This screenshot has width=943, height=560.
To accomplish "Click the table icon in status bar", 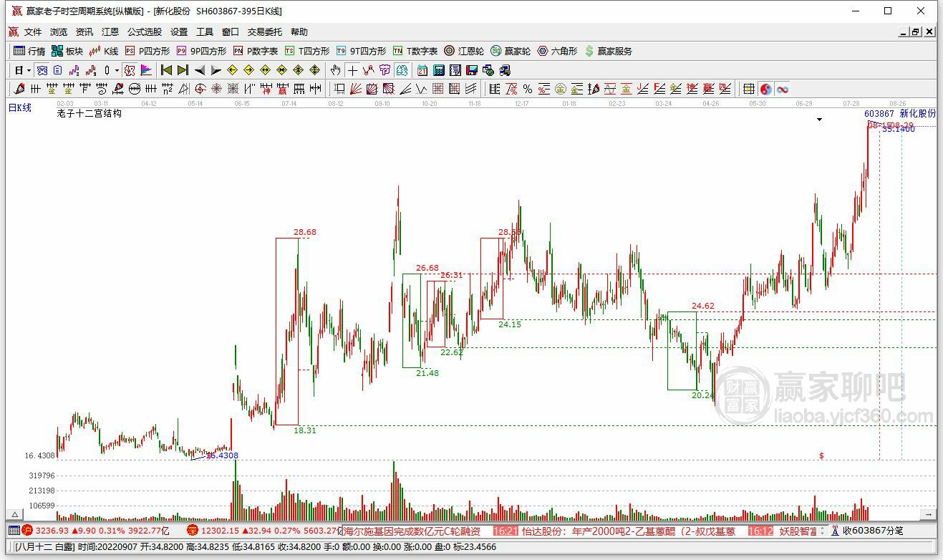I will [x=13, y=531].
